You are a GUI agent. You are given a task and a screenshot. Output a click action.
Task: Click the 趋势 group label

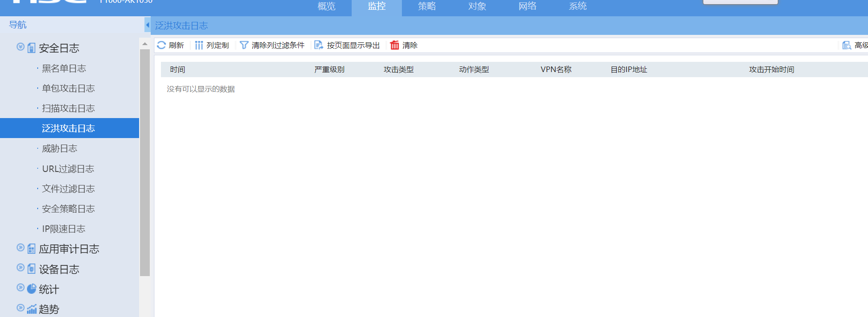49,309
